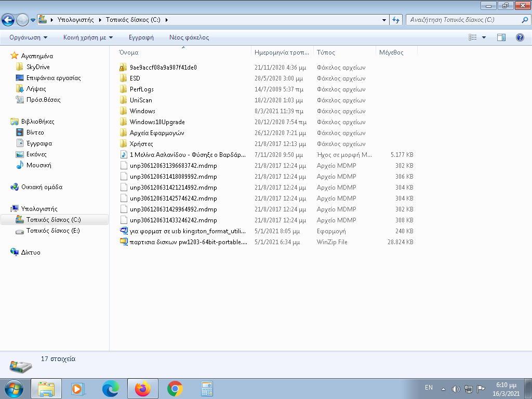Open the Οργάνωση menu

point(28,37)
